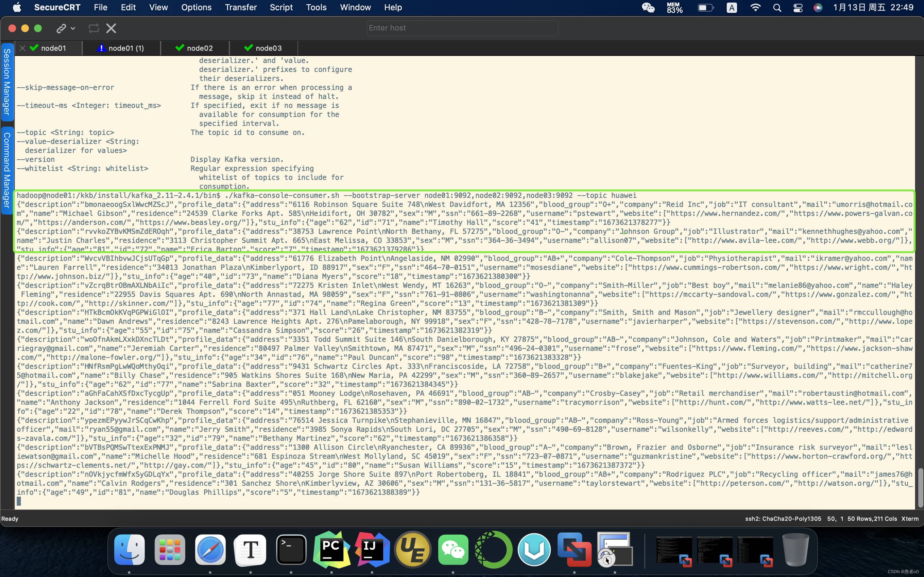The image size is (924, 577).
Task: Open Spotlight search
Action: point(777,7)
